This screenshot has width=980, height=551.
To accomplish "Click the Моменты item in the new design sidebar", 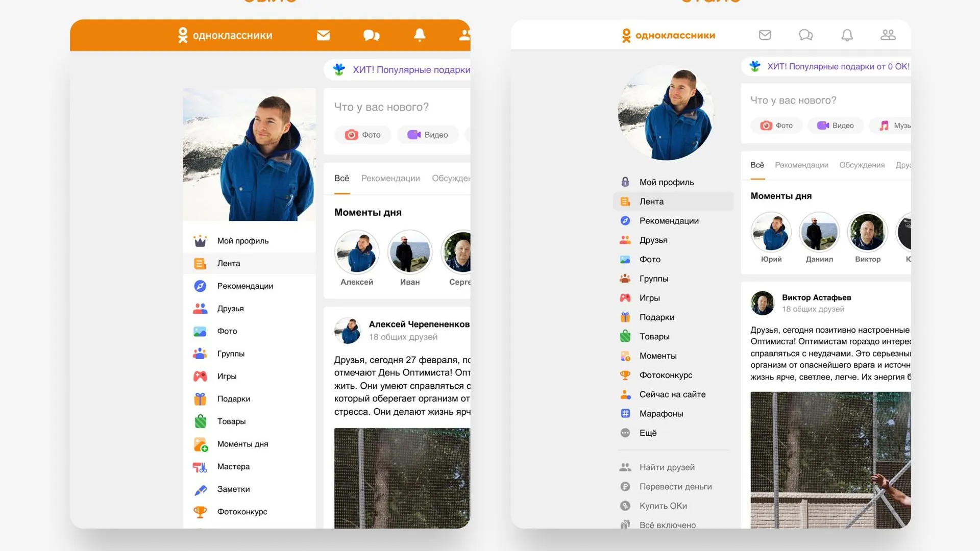I will pos(673,356).
